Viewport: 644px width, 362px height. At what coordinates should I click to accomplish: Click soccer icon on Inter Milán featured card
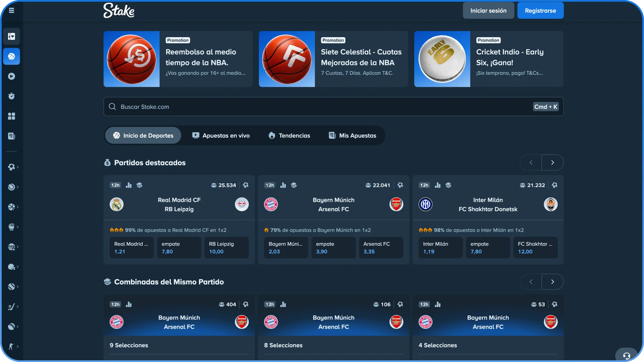(x=555, y=185)
